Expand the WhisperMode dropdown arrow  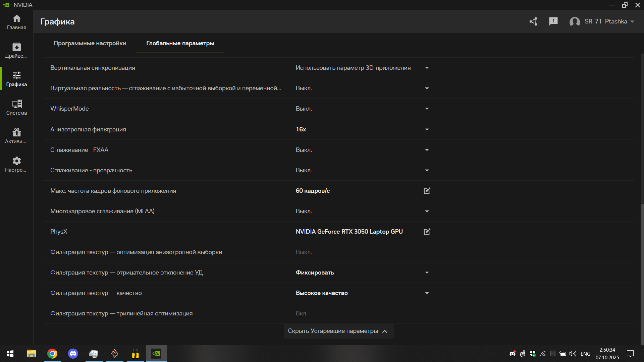pos(427,109)
